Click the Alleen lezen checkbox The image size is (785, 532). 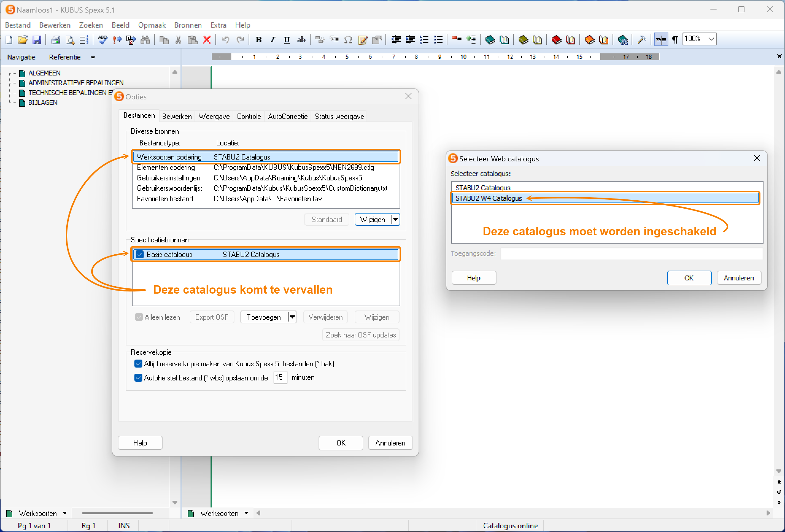[x=138, y=317]
